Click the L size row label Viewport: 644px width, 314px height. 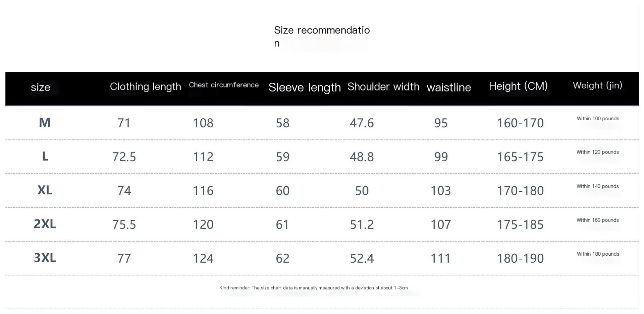45,156
